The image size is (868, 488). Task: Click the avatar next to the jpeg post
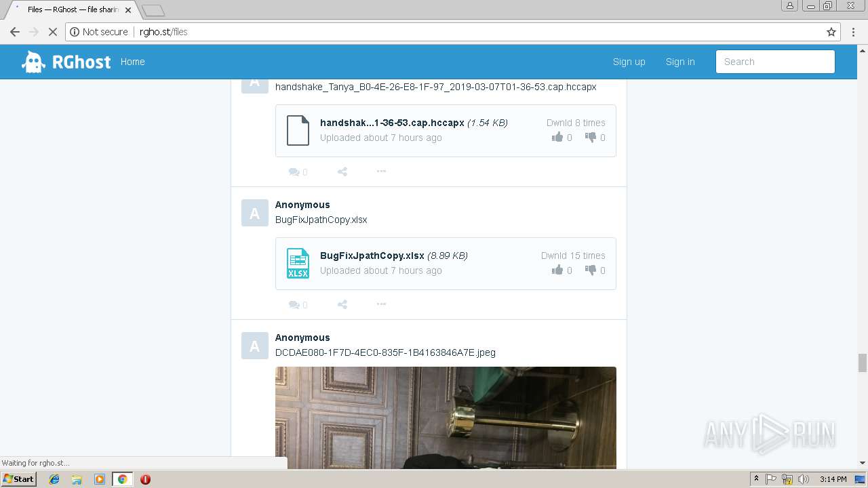255,346
